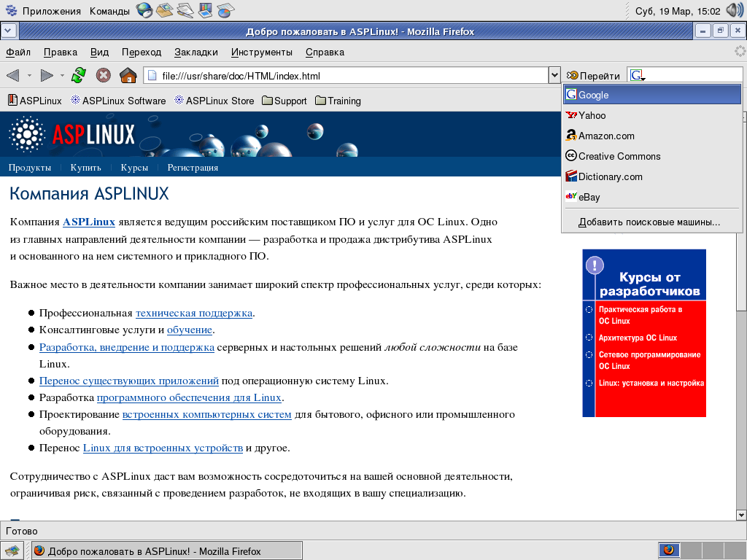Click the browser Back arrow

pos(13,75)
